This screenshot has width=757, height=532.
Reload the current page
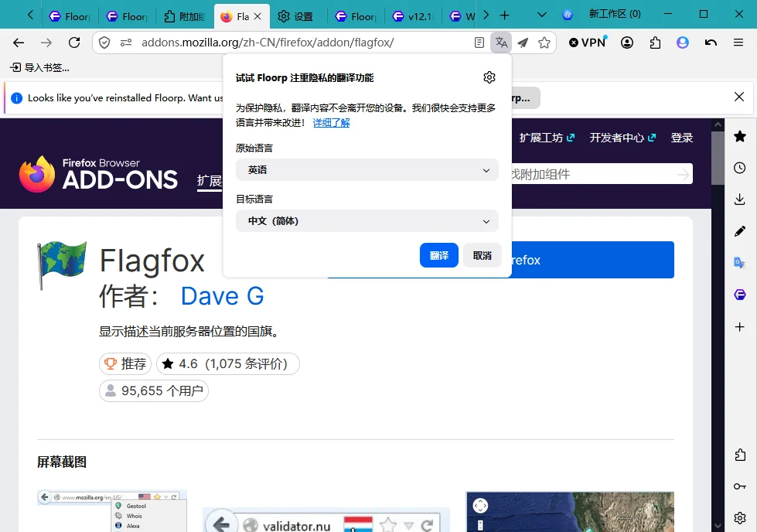[x=74, y=43]
